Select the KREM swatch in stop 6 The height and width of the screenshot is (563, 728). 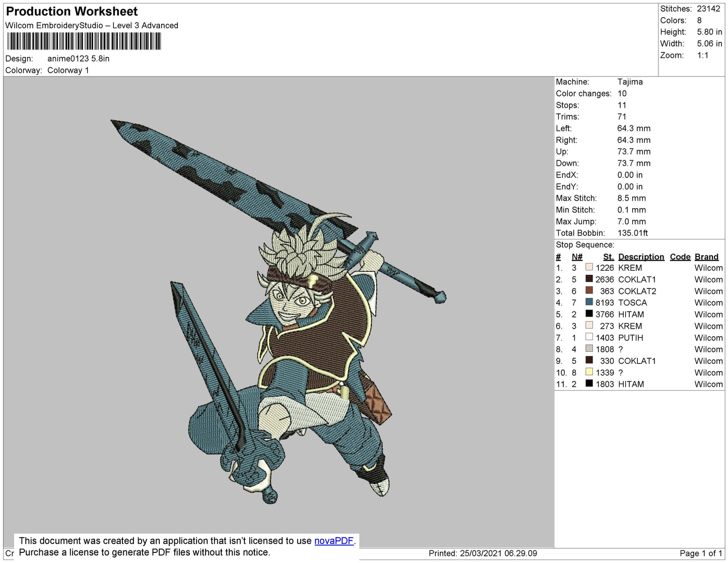pyautogui.click(x=589, y=325)
